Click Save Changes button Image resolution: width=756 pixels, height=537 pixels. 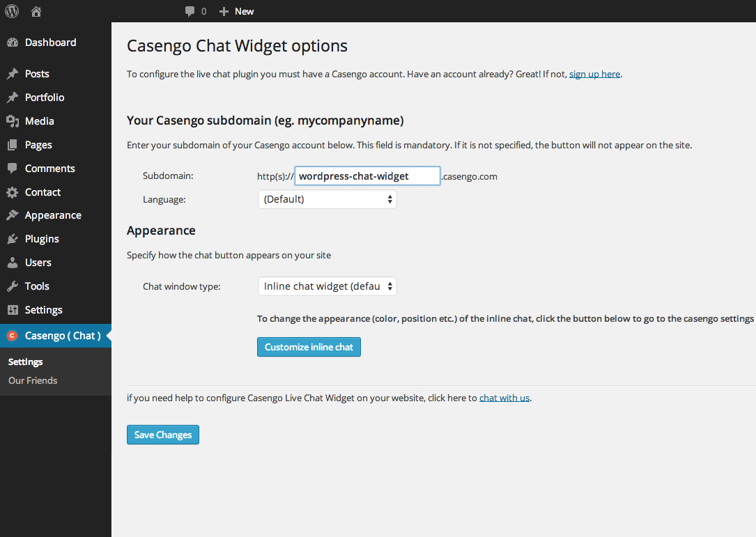point(163,435)
